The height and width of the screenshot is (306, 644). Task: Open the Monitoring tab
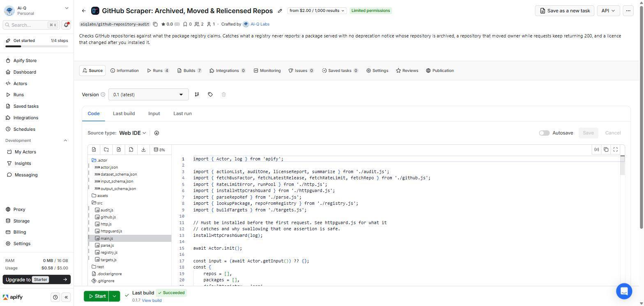pos(267,71)
